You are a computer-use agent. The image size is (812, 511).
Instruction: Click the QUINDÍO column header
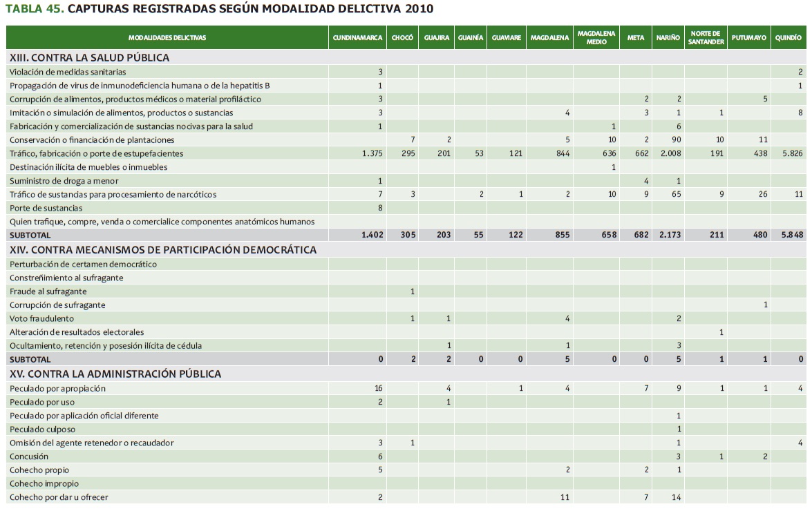[x=789, y=38]
